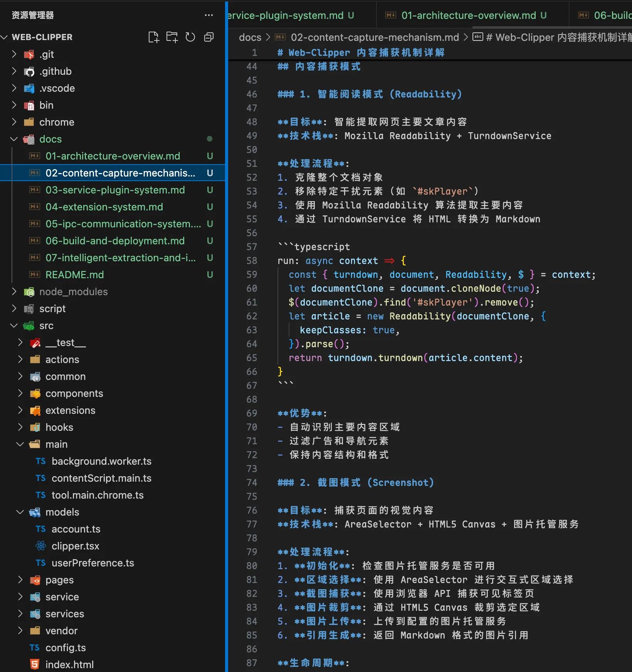
Task: Open background.worker.ts file
Action: click(101, 461)
